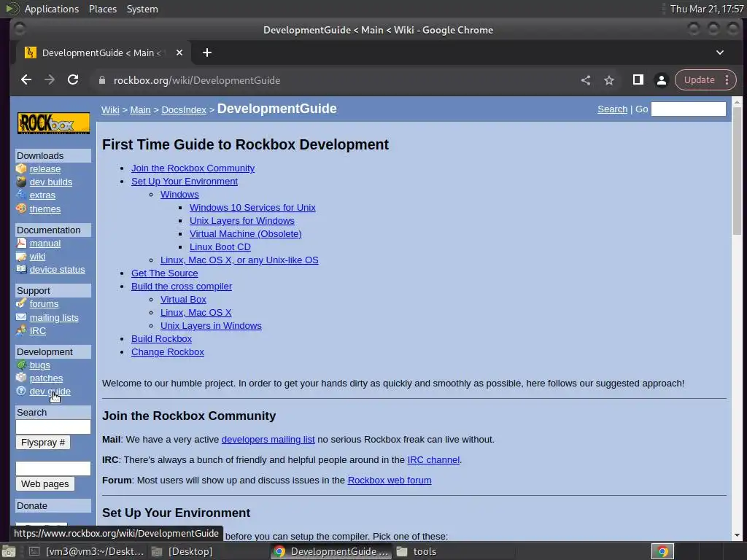This screenshot has width=747, height=560.
Task: Click the date and time clock
Action: coord(707,9)
